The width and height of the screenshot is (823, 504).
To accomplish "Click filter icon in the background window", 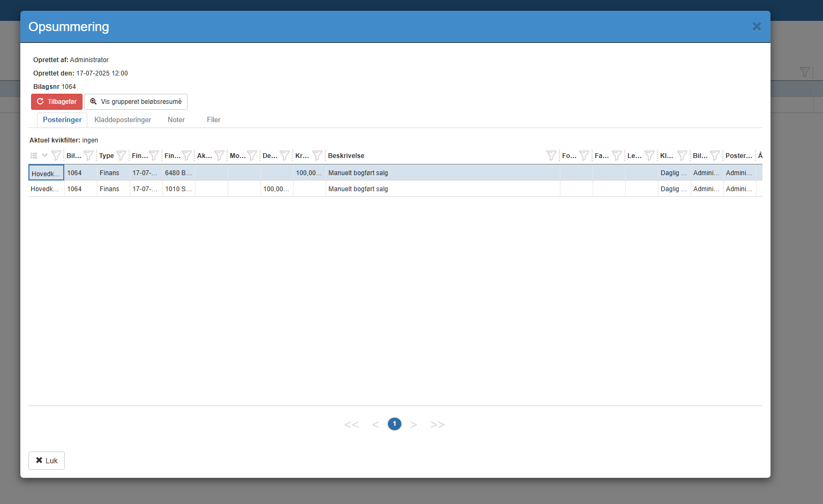I will click(x=805, y=72).
